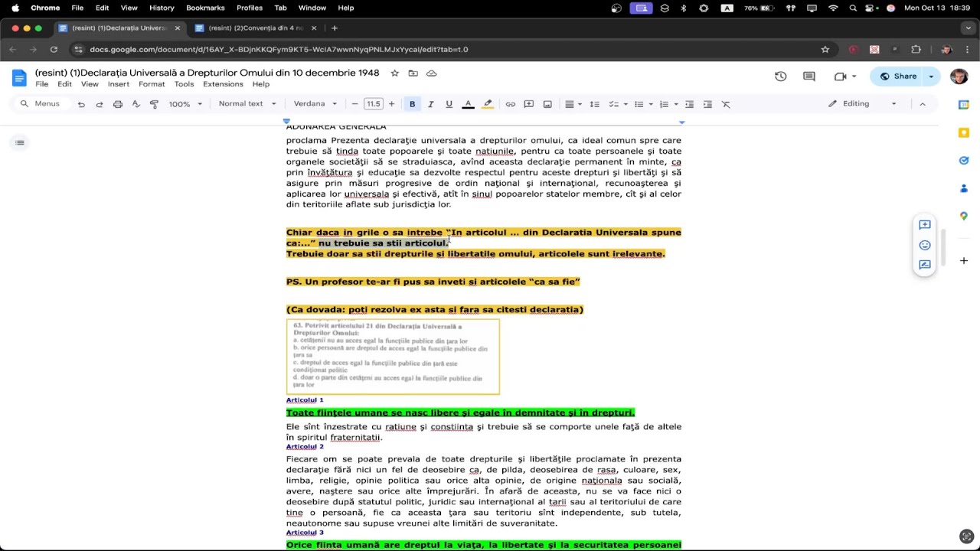
Task: Increase the paragraph indent
Action: (x=707, y=104)
